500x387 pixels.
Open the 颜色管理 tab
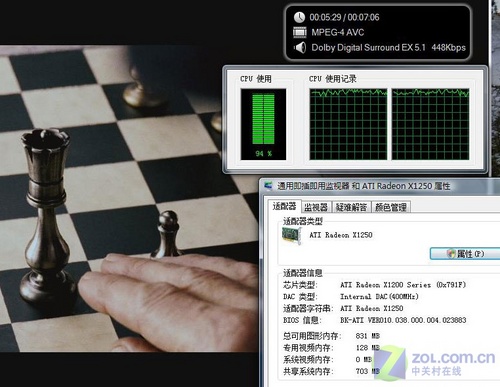[390, 207]
